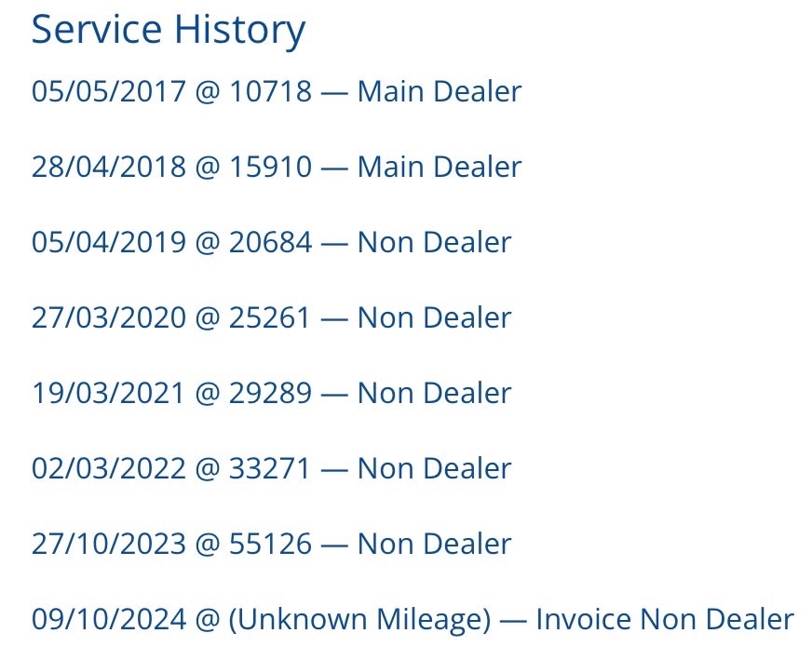Click Main Dealer on the 05/05/2017 entry
Screen dimensions: 812x660
(x=440, y=92)
